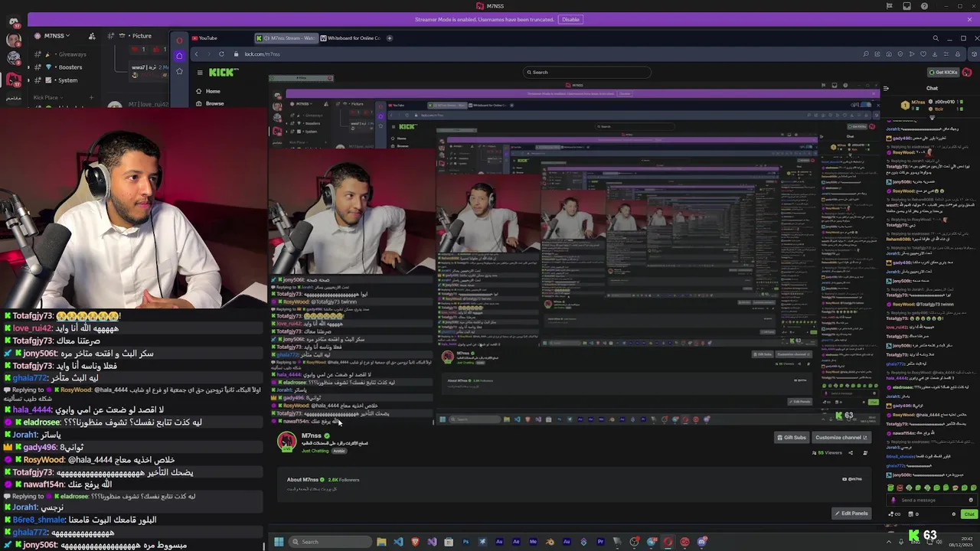Switch to the YouTube tab in Opera

221,38
